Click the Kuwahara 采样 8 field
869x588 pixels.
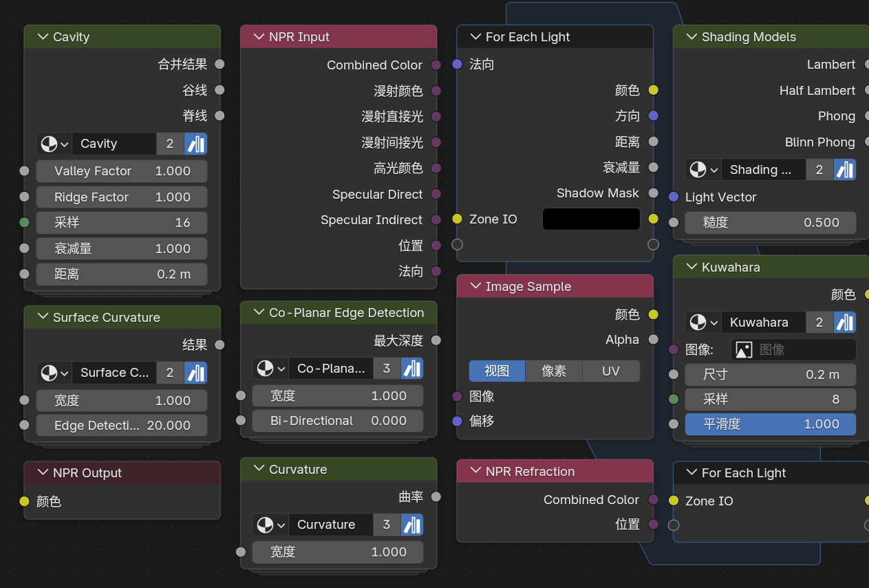771,400
